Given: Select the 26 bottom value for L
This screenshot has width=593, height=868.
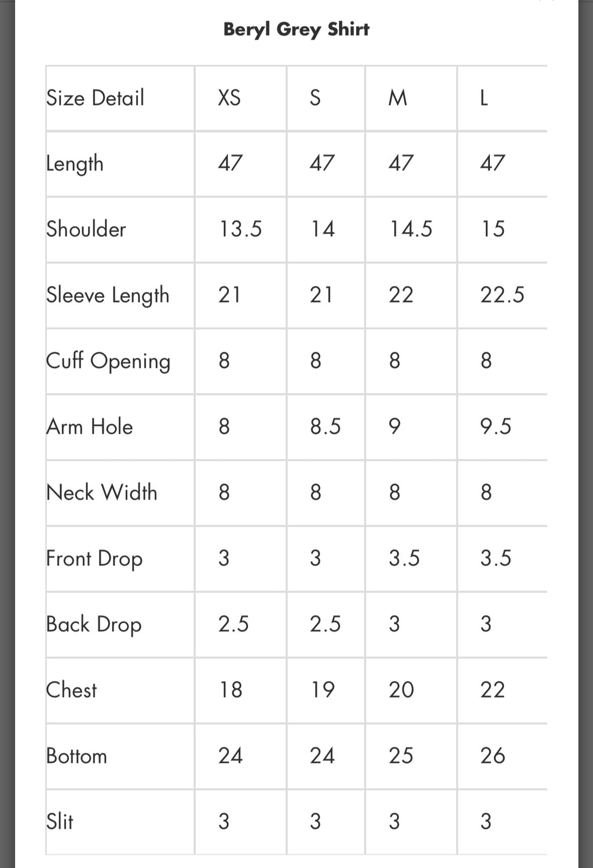Looking at the screenshot, I should [493, 756].
